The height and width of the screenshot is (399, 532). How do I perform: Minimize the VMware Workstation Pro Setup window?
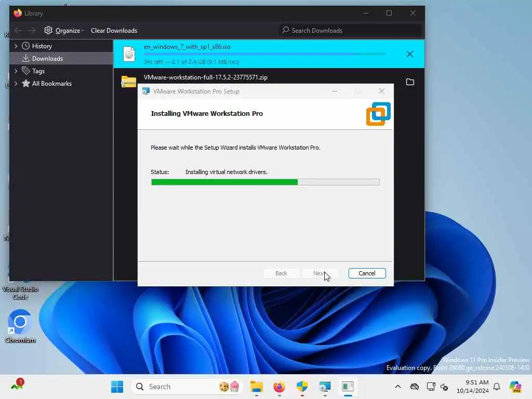335,91
